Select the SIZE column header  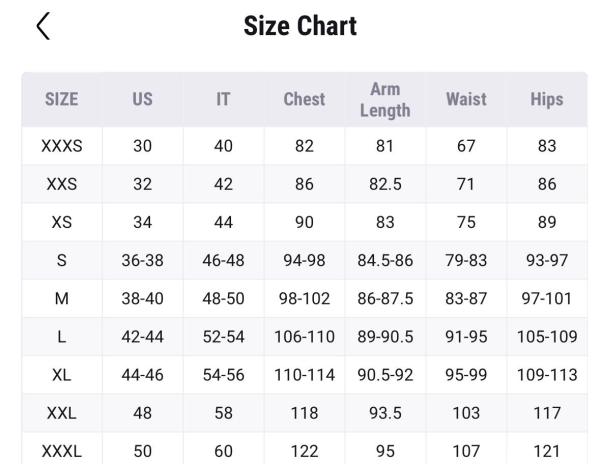[x=62, y=99]
